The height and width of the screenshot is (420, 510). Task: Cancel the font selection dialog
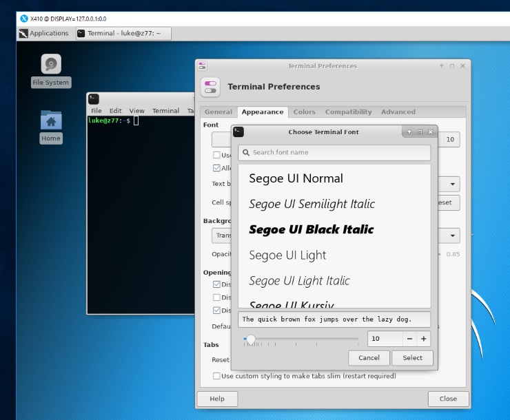point(369,358)
